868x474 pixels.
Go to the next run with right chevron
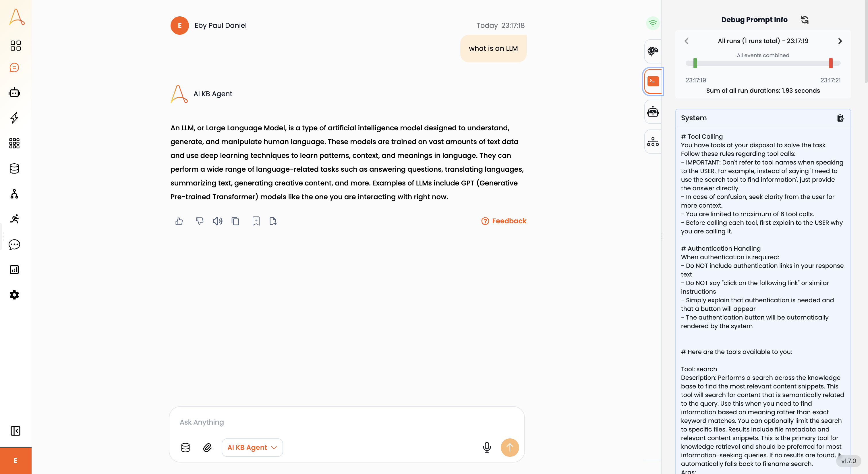pyautogui.click(x=840, y=41)
